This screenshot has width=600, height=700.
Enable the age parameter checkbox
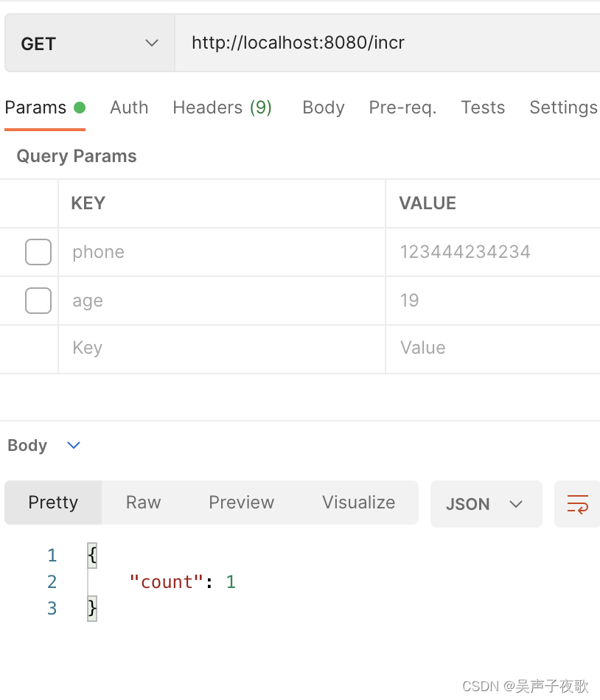coord(38,301)
